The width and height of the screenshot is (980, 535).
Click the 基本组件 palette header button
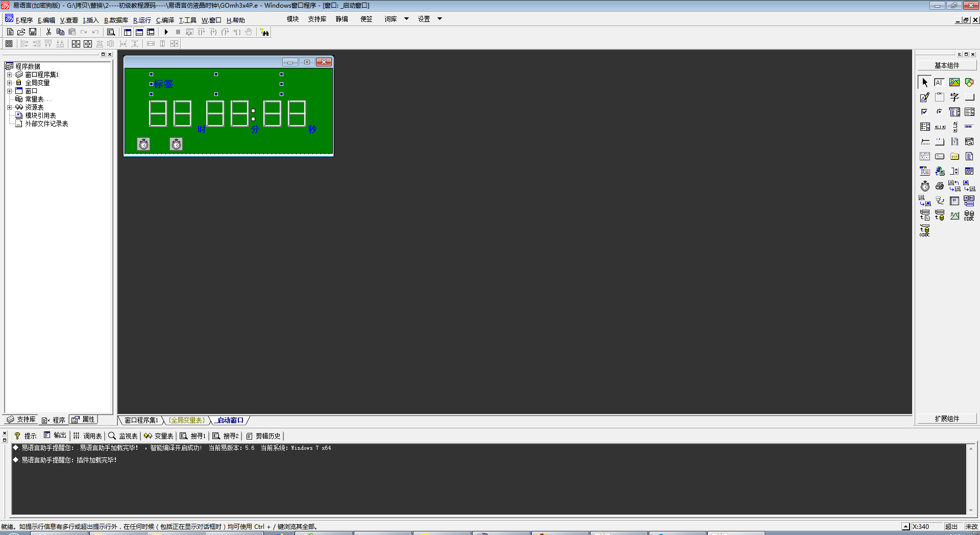point(947,65)
